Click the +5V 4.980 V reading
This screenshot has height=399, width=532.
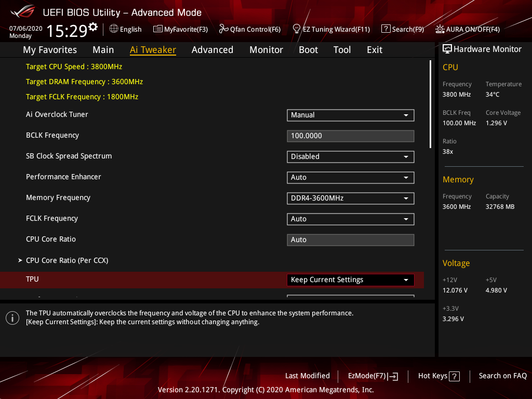tap(496, 290)
